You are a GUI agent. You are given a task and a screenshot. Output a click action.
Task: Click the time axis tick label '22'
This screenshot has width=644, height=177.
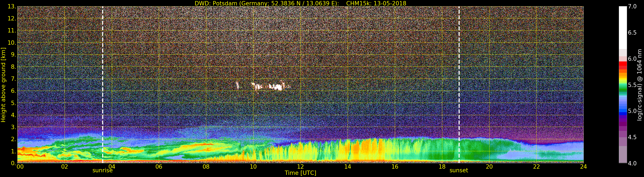tap(536, 166)
